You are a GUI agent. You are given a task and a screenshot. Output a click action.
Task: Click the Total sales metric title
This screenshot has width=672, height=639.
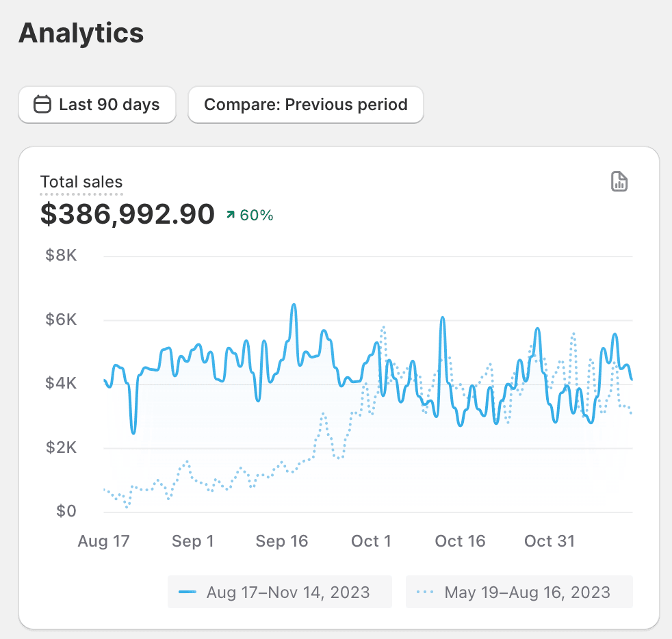[x=81, y=182]
